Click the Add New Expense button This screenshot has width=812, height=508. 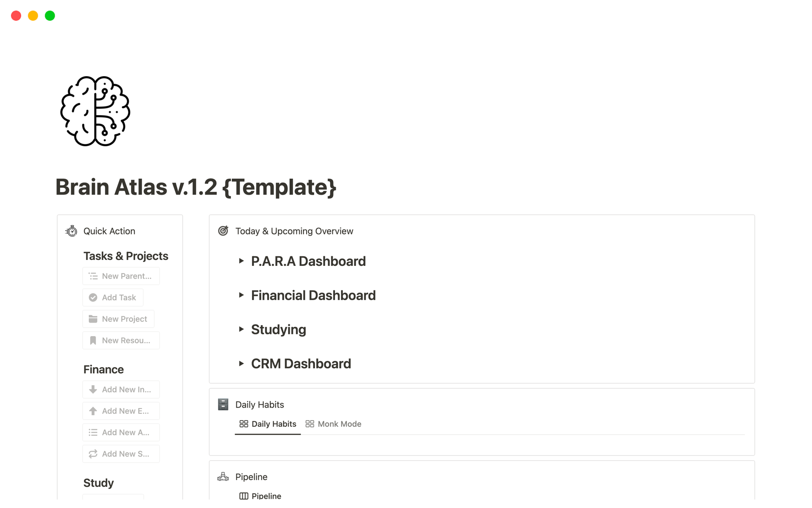point(121,411)
